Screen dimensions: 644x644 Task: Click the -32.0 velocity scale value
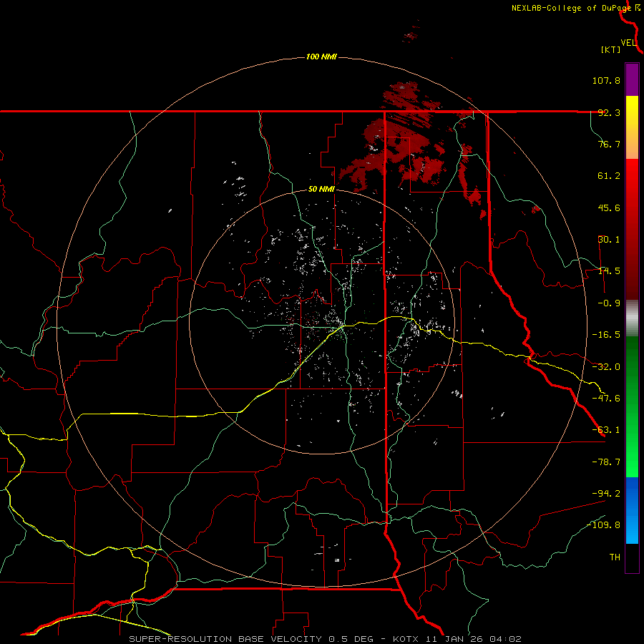point(606,367)
